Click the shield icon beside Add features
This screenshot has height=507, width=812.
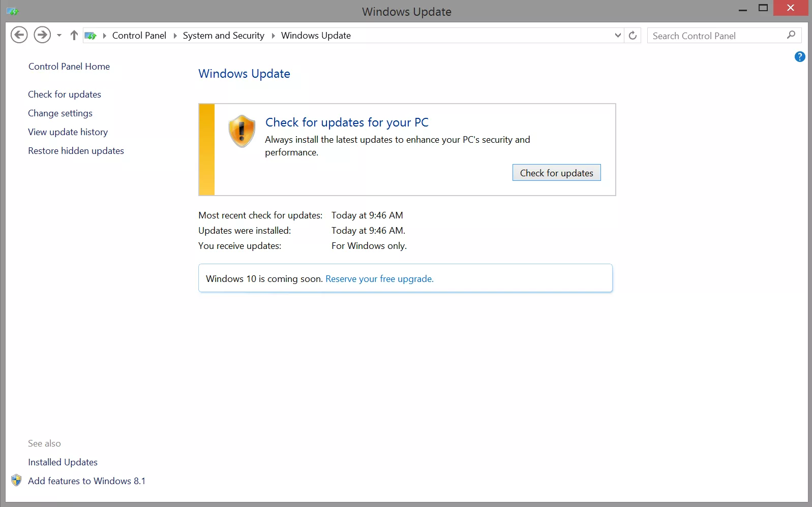coord(16,481)
